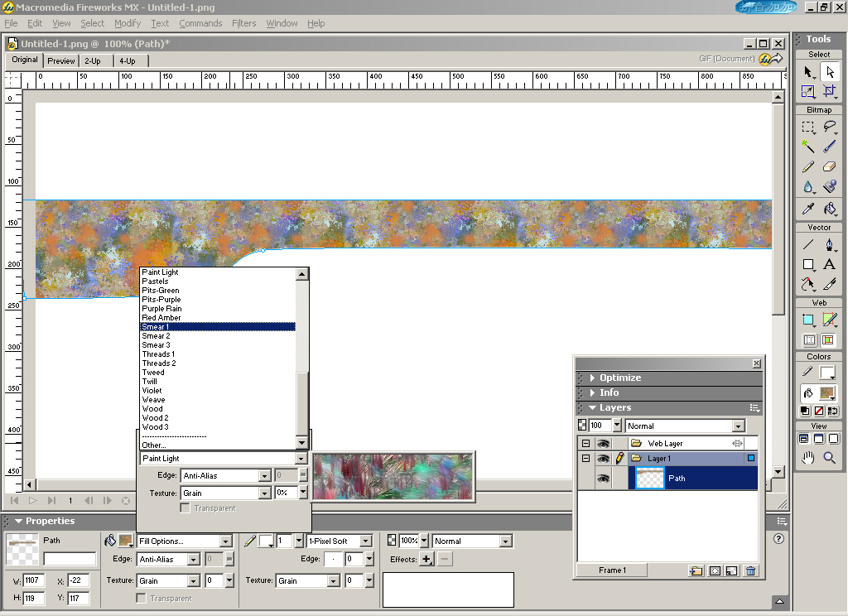Image resolution: width=848 pixels, height=616 pixels.
Task: Select the Pencil tool
Action: click(808, 166)
